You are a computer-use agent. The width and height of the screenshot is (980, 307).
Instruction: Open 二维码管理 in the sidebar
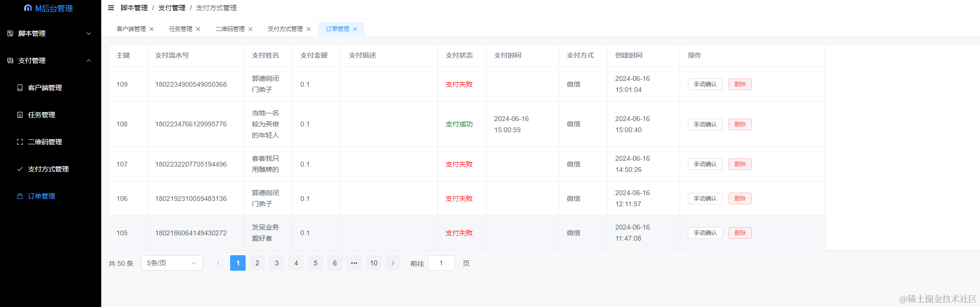tap(45, 142)
